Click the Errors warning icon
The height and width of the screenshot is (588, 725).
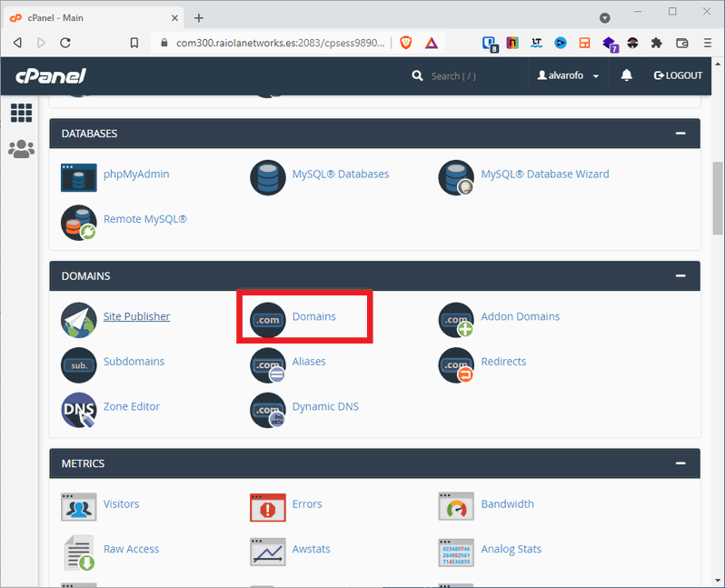(x=268, y=507)
